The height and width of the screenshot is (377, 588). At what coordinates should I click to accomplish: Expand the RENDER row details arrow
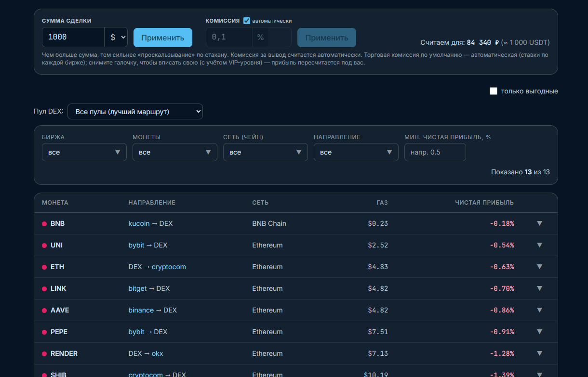539,353
